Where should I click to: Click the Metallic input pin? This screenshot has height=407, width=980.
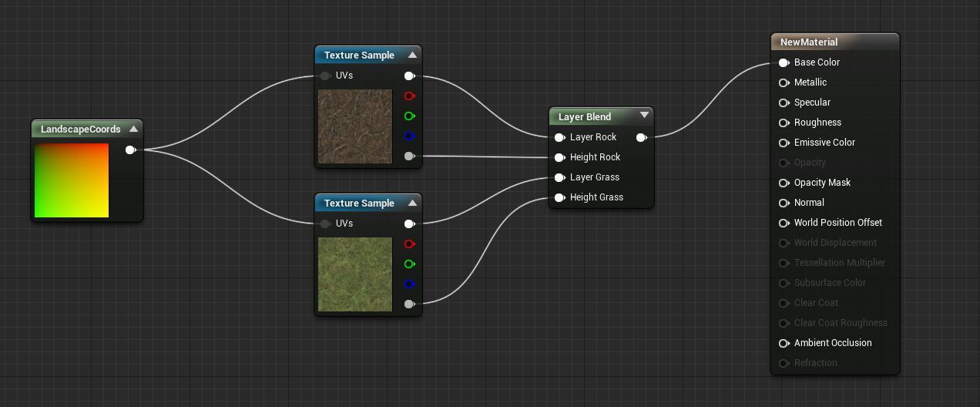784,82
